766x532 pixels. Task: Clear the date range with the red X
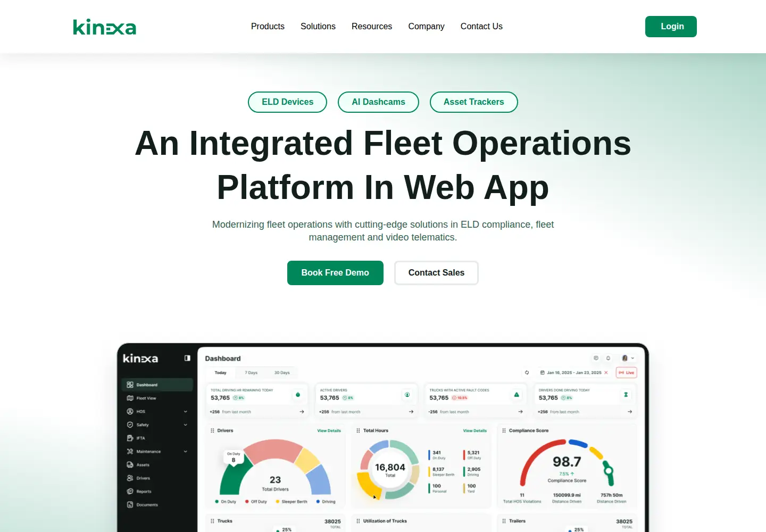pyautogui.click(x=606, y=372)
